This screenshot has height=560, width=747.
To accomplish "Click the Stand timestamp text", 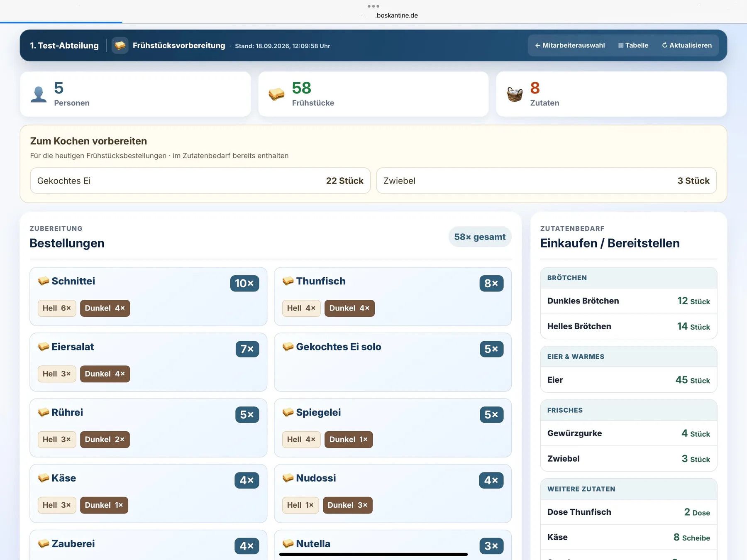I will pos(283,46).
